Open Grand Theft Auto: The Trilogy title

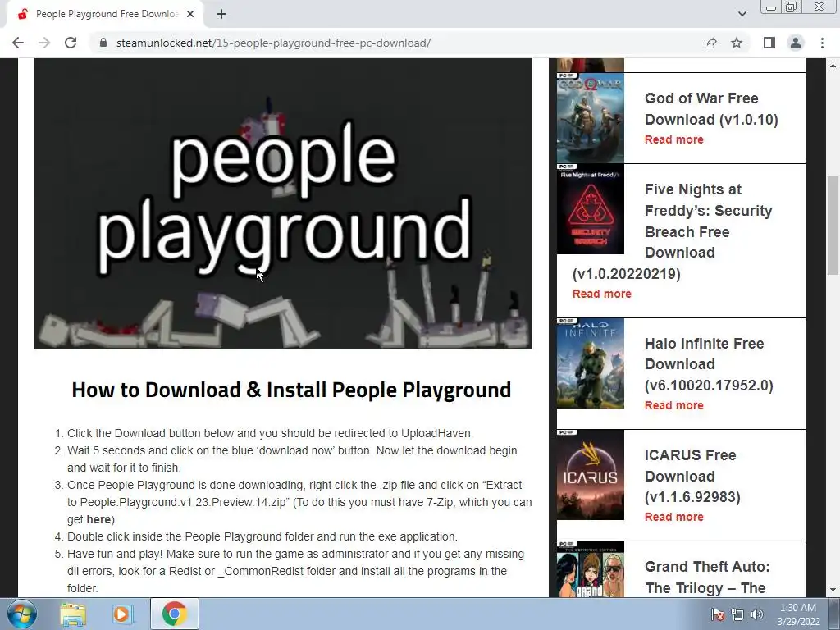click(707, 577)
